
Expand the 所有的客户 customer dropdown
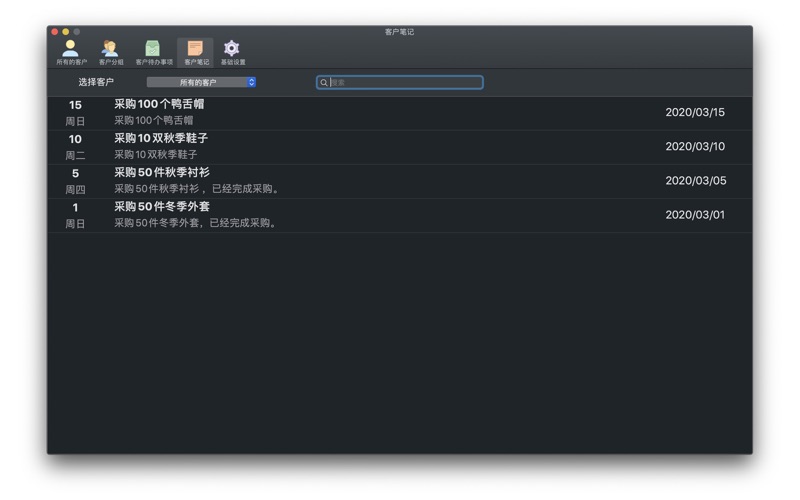coord(201,82)
